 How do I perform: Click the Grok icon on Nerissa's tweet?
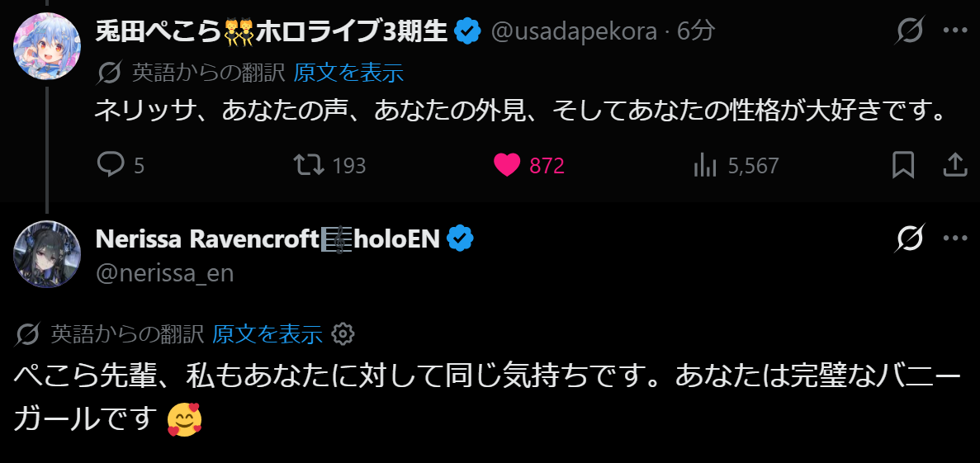[910, 239]
